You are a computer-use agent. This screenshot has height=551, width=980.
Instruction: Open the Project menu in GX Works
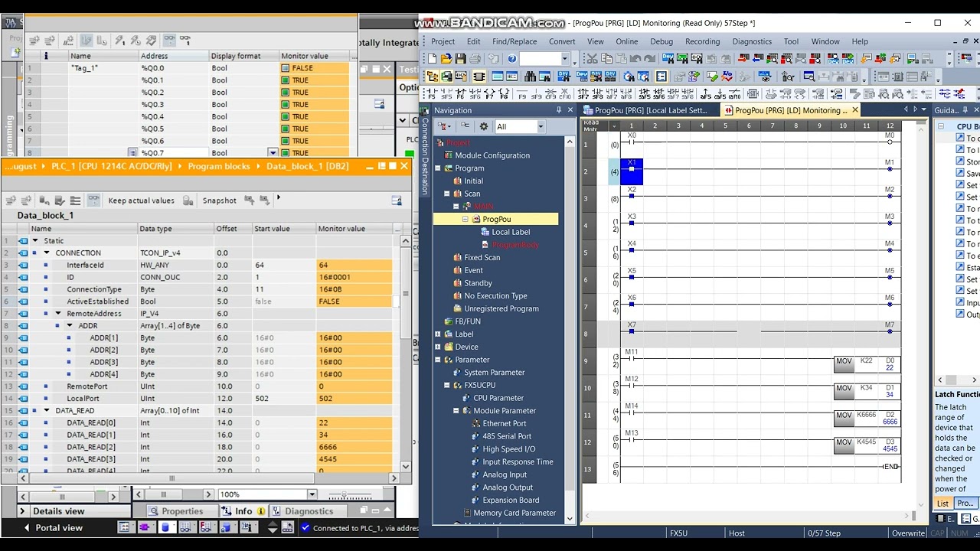tap(443, 41)
